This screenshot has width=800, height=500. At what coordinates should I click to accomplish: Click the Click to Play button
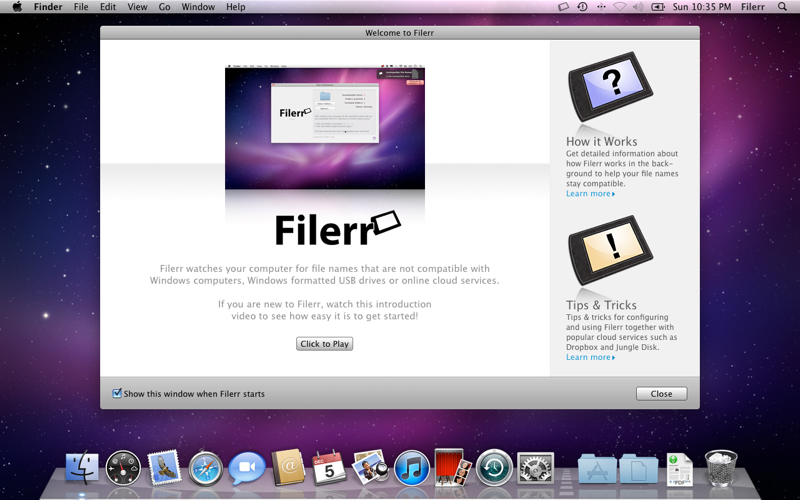tap(324, 344)
